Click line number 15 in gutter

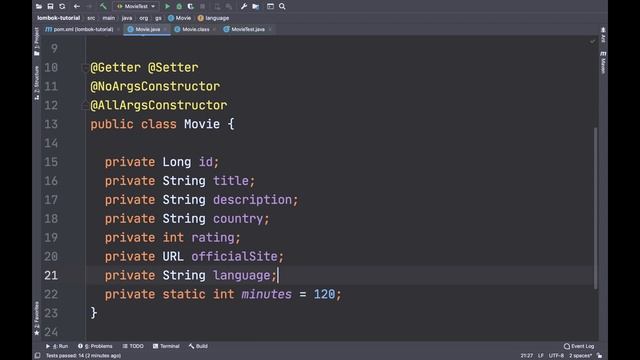51,162
